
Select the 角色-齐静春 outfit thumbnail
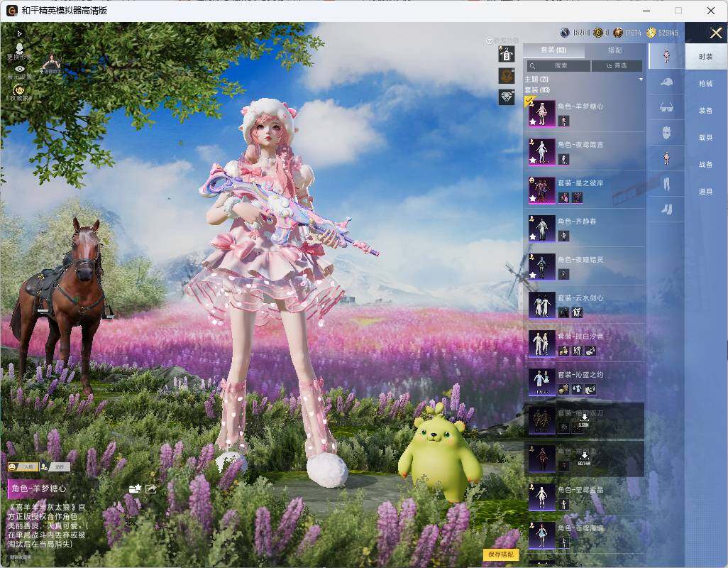[542, 229]
